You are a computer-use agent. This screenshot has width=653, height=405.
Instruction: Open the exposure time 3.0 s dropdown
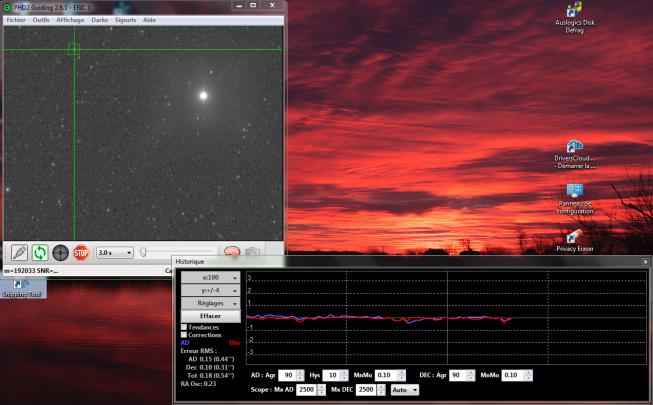click(x=115, y=252)
